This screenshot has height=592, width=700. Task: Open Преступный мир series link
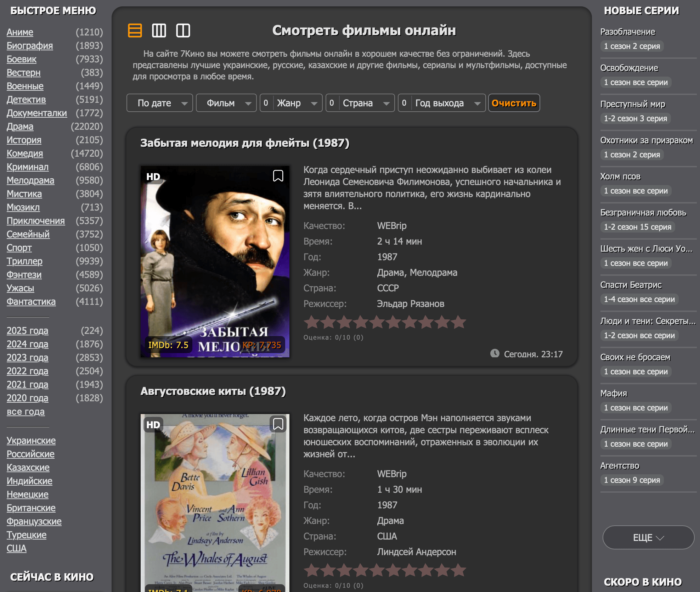tap(633, 104)
